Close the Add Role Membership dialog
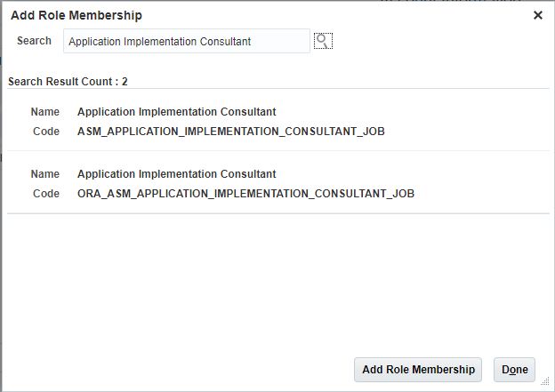Image resolution: width=555 pixels, height=392 pixels. click(537, 15)
